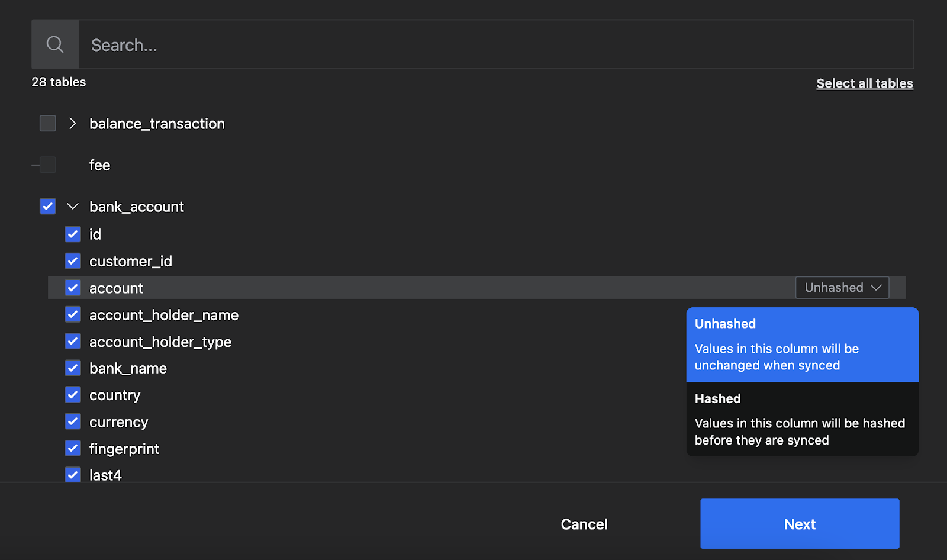The width and height of the screenshot is (947, 560).
Task: Choose the Hashed option in menu
Action: tap(802, 419)
